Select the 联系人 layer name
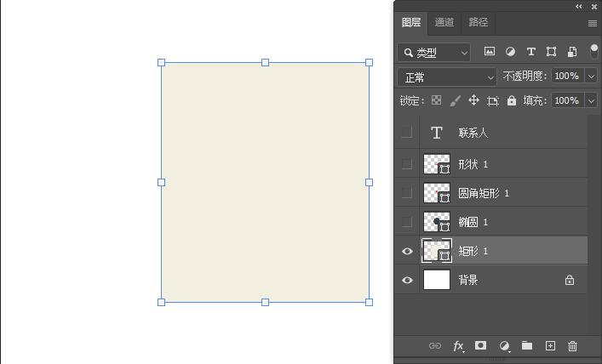The image size is (602, 364). click(x=473, y=133)
